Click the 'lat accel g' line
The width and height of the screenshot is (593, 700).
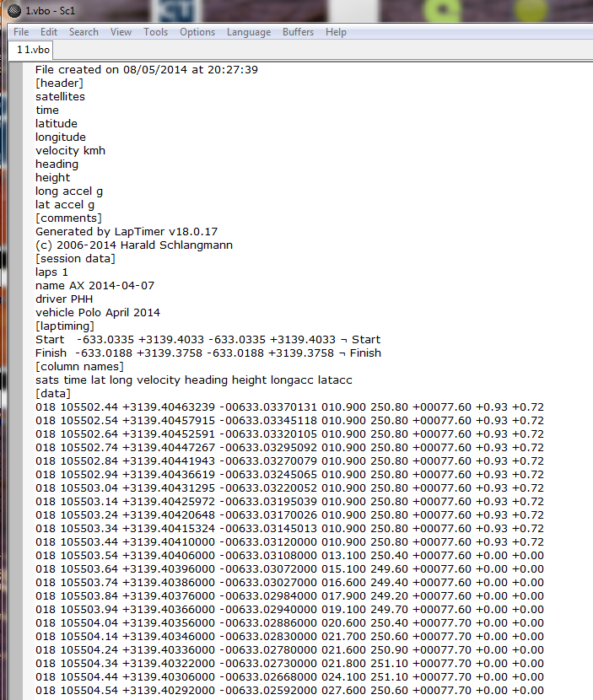pos(65,204)
